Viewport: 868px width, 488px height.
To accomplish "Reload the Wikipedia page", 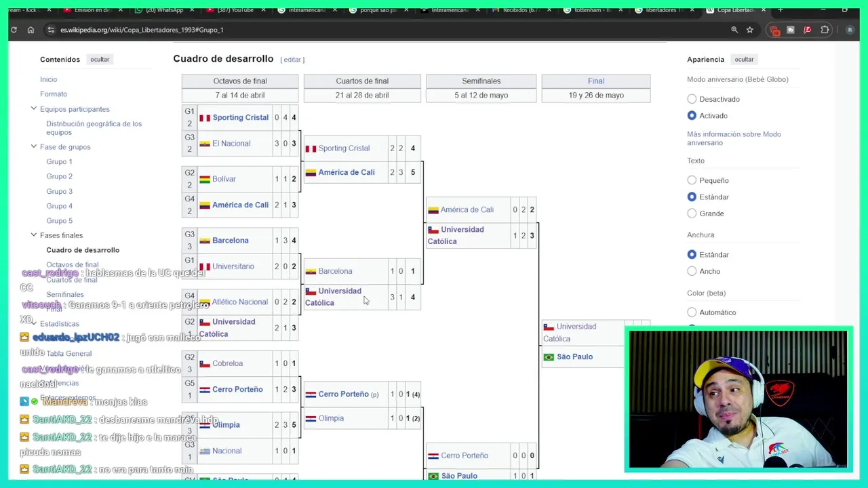I will [x=14, y=30].
